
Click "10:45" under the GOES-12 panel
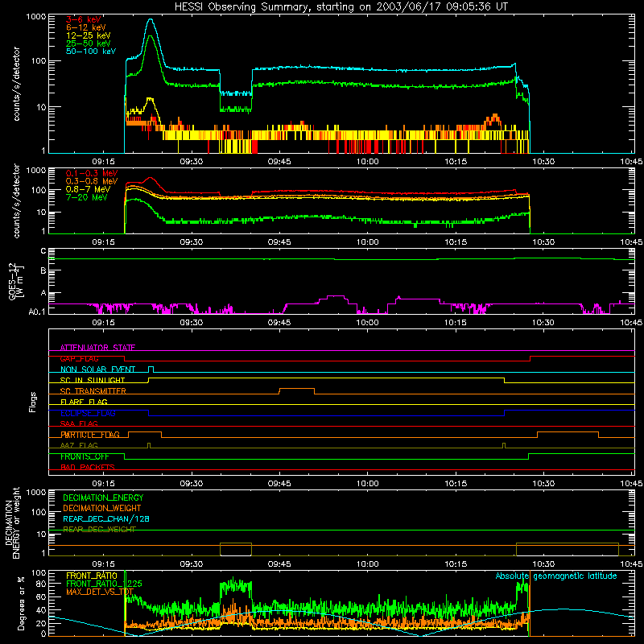pyautogui.click(x=631, y=323)
